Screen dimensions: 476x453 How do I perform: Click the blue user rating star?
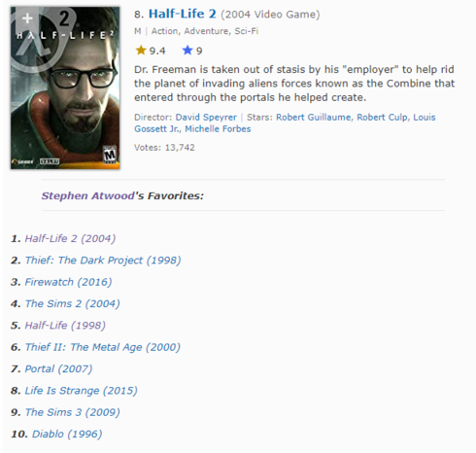pos(187,51)
